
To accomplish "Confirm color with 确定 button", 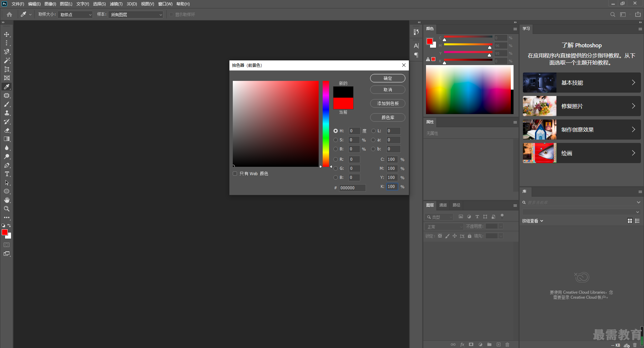I will point(388,78).
